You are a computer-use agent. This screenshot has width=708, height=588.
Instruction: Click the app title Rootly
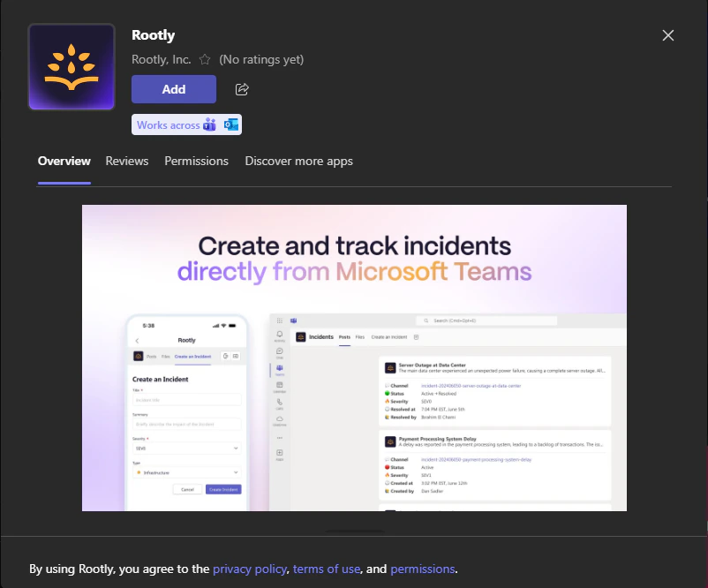(x=154, y=34)
